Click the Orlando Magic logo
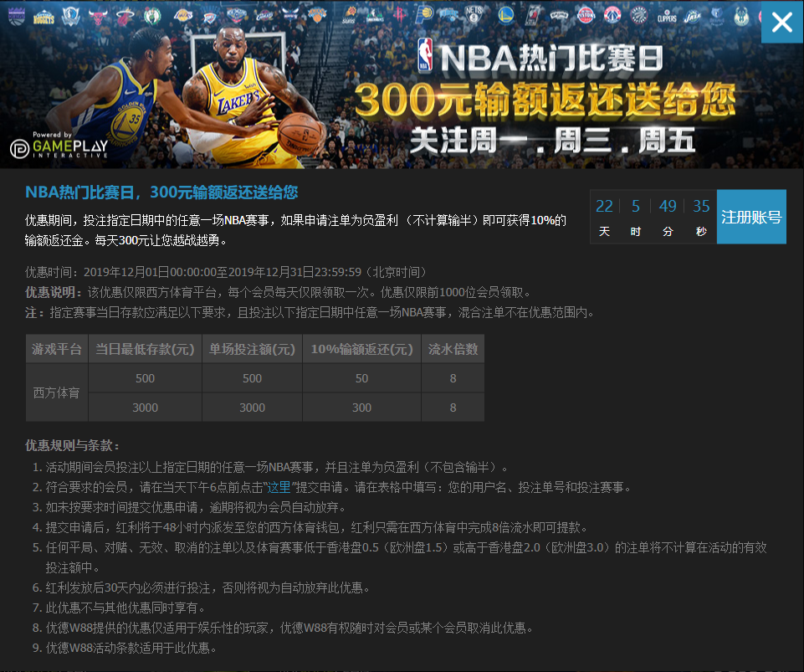Viewport: 804px width, 672px height. tap(448, 14)
